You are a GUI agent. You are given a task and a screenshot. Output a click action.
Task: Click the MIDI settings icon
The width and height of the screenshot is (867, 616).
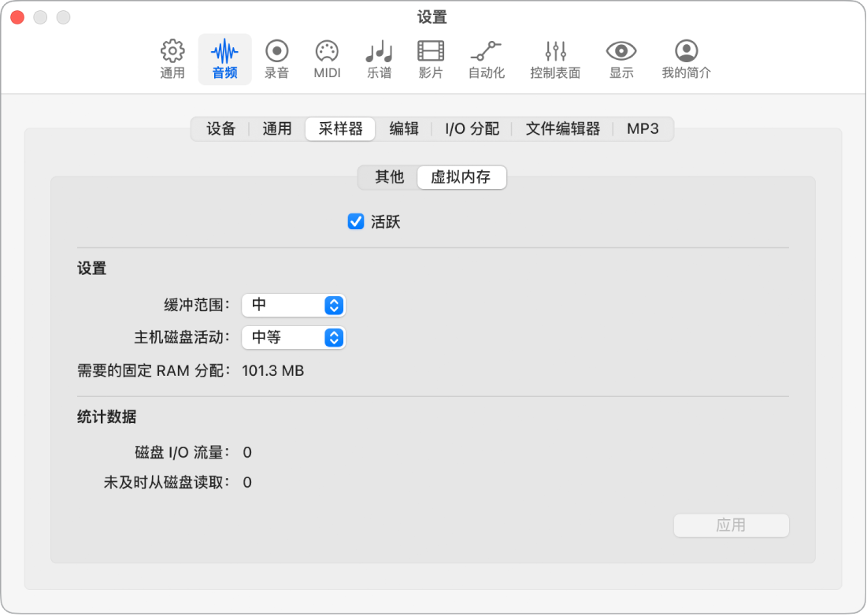tap(326, 58)
